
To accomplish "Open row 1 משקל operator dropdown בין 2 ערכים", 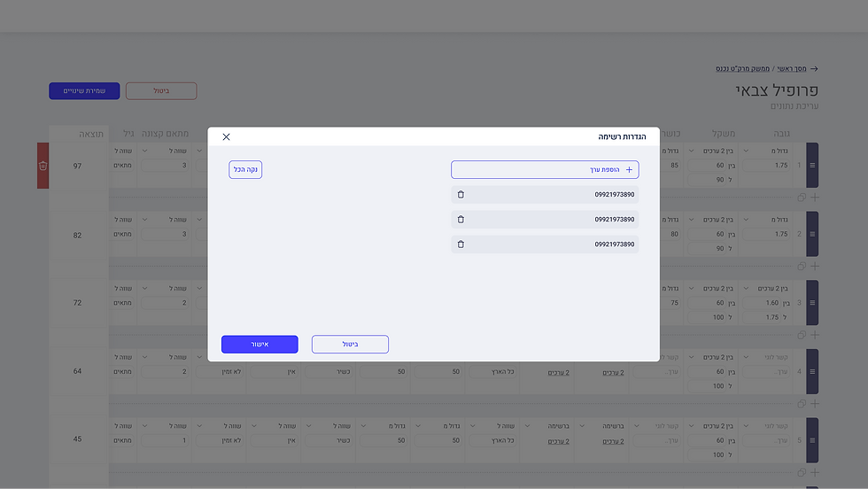I will pos(710,151).
